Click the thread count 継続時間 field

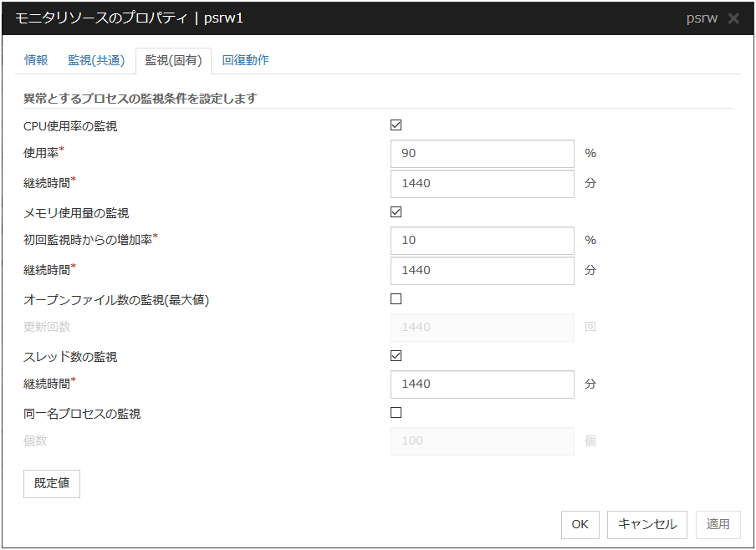(x=482, y=384)
